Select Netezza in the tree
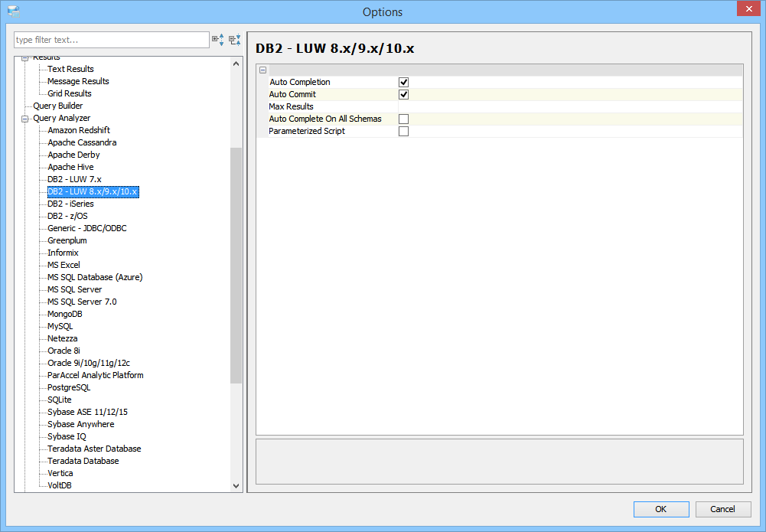Viewport: 766px width, 532px height. click(x=63, y=338)
